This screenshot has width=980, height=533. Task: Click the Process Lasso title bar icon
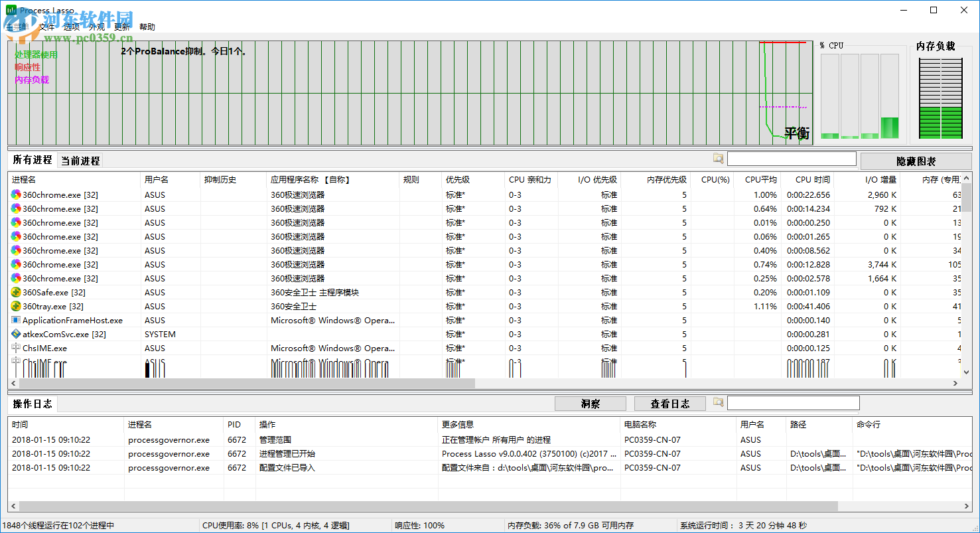pyautogui.click(x=11, y=10)
